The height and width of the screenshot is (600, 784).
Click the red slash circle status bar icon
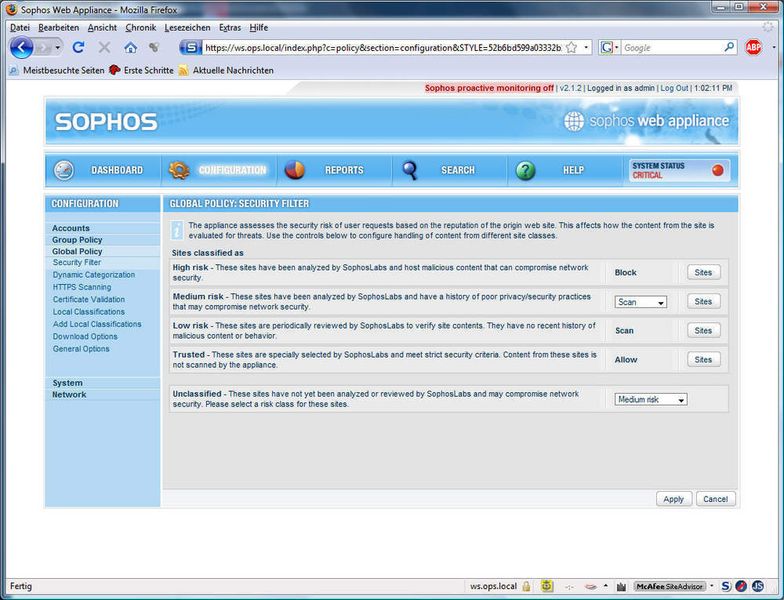[x=742, y=586]
